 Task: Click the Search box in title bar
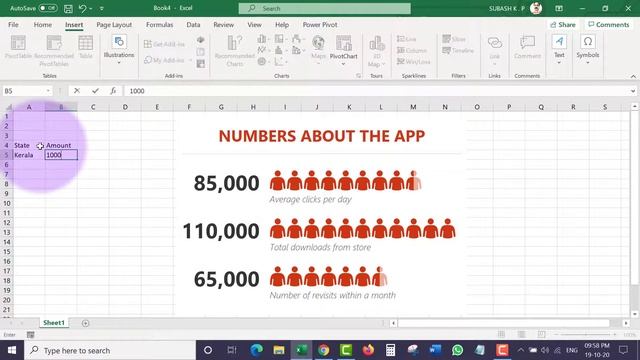click(x=324, y=8)
